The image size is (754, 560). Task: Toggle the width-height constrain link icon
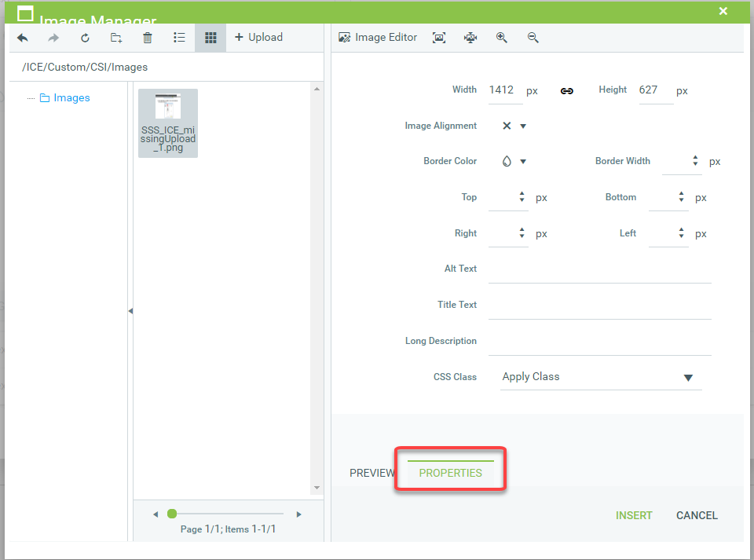pos(566,91)
